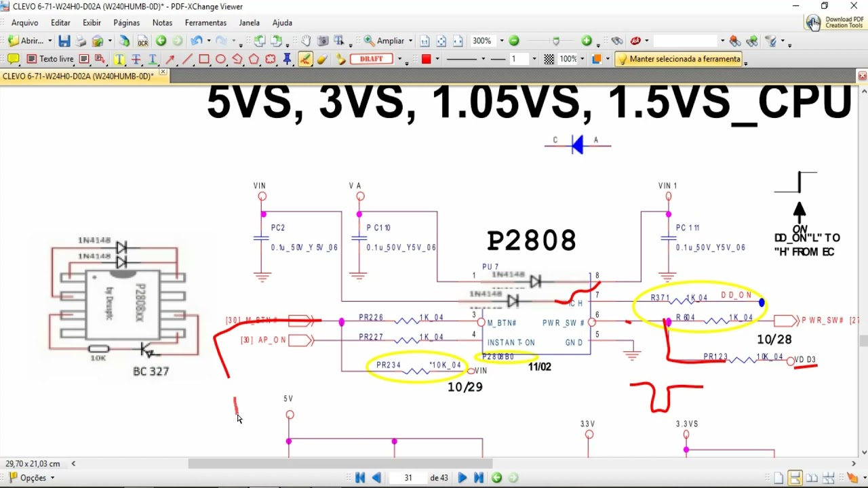Go to the previous page

(x=376, y=478)
